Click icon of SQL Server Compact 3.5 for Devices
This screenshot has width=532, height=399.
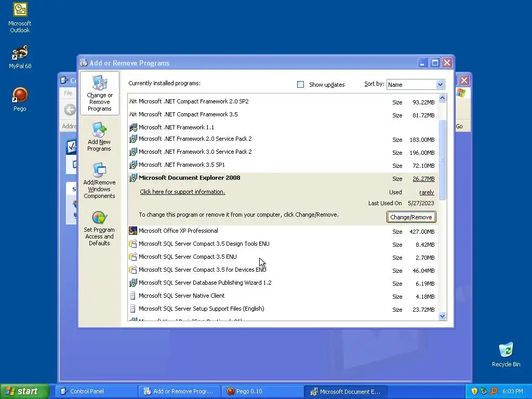[x=133, y=270]
